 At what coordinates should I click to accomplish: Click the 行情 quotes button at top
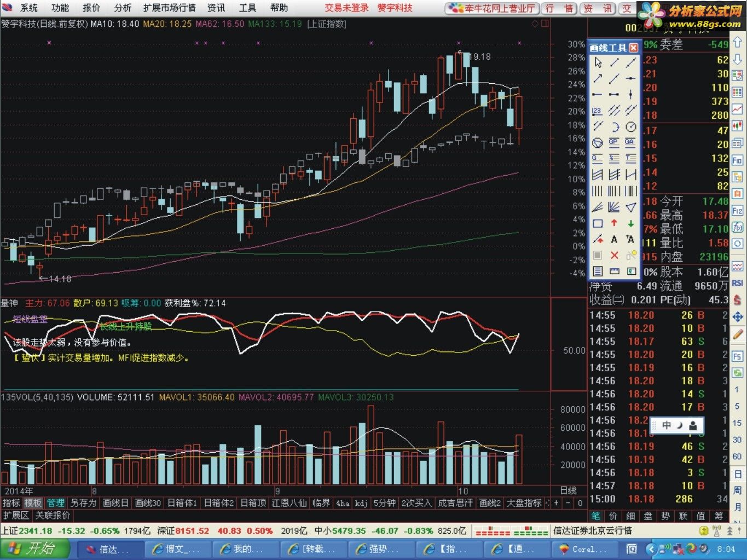559,8
